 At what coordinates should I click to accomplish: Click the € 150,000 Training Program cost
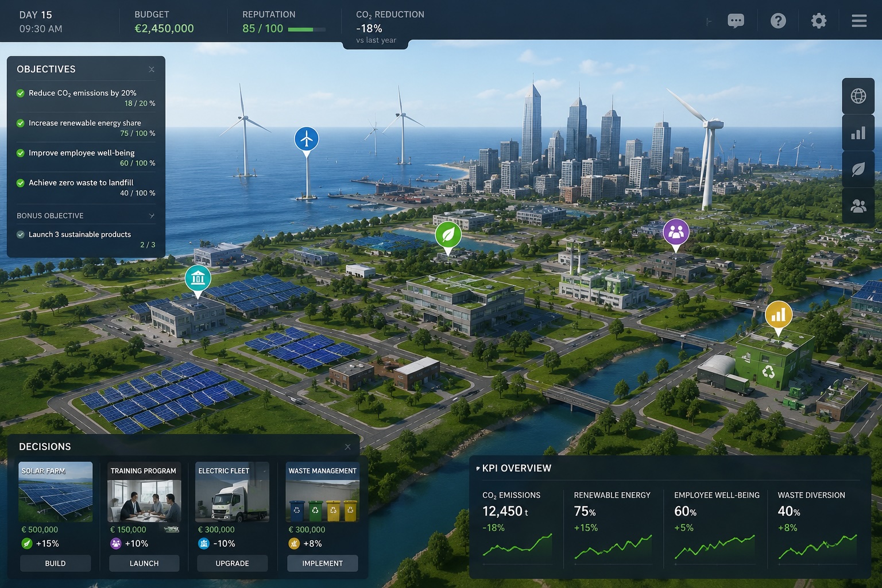click(x=128, y=529)
